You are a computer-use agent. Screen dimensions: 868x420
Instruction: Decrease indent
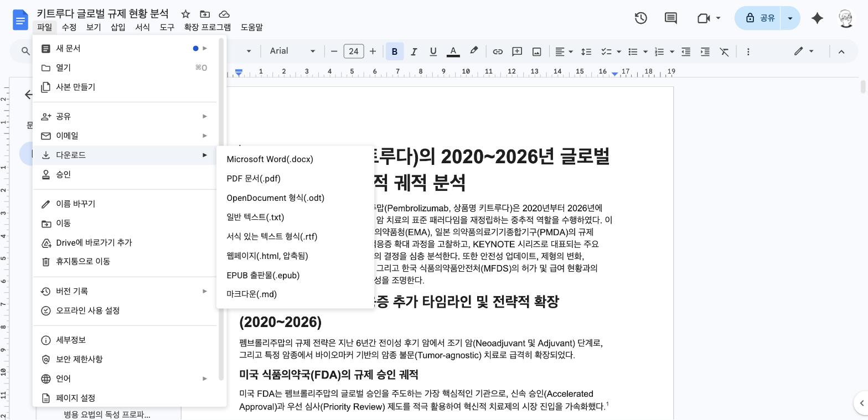686,51
